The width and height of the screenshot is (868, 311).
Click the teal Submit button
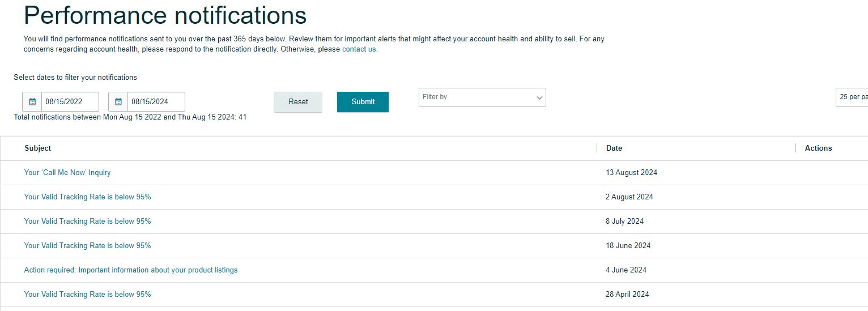tap(363, 102)
